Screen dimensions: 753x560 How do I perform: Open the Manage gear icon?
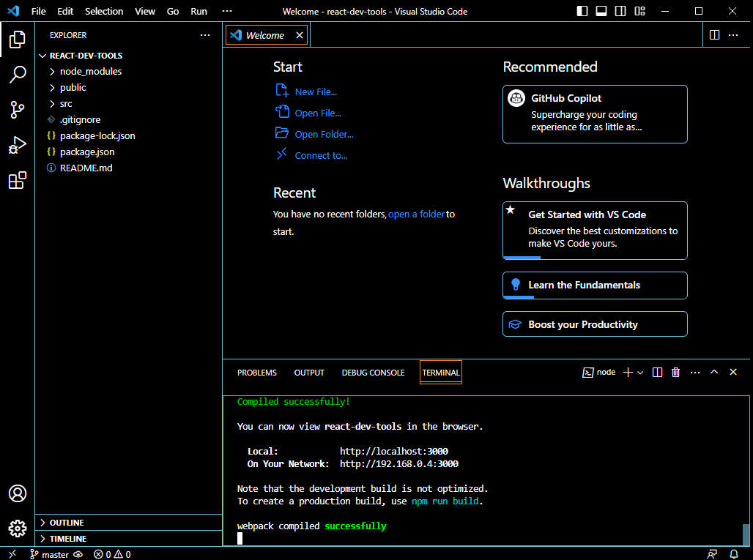pyautogui.click(x=18, y=529)
